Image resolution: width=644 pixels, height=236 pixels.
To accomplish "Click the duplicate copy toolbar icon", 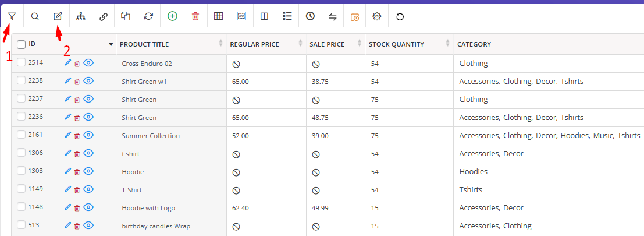I will click(x=126, y=16).
